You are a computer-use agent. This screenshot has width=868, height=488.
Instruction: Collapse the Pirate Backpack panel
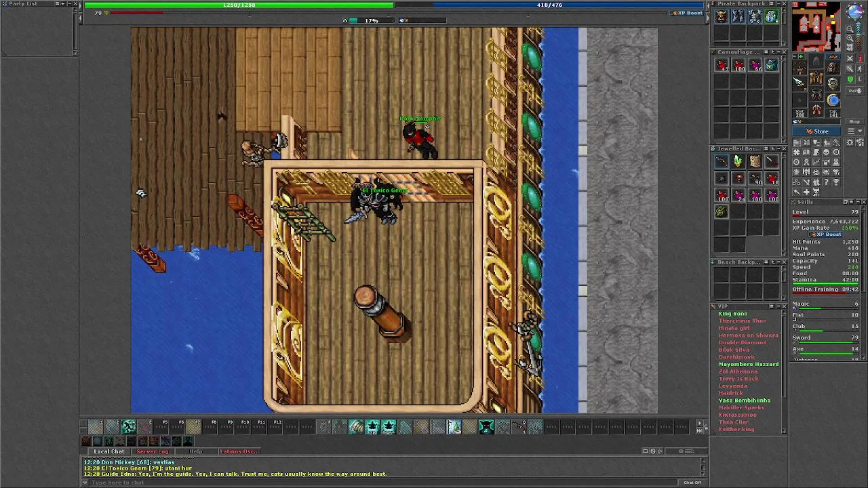pyautogui.click(x=778, y=3)
